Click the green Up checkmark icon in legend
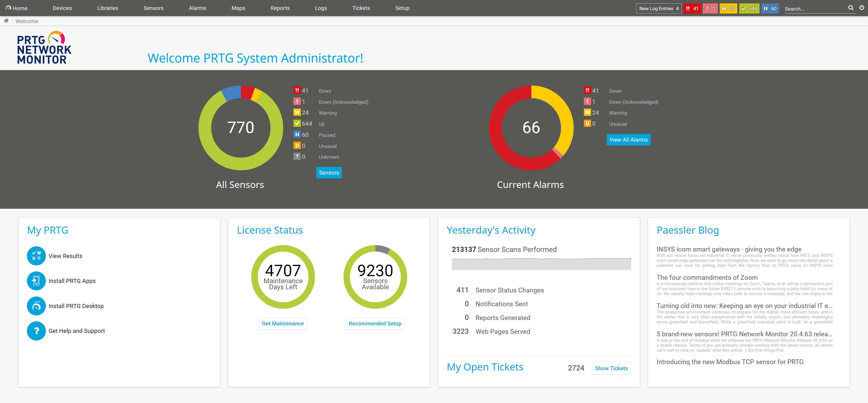868x403 pixels. pos(297,123)
